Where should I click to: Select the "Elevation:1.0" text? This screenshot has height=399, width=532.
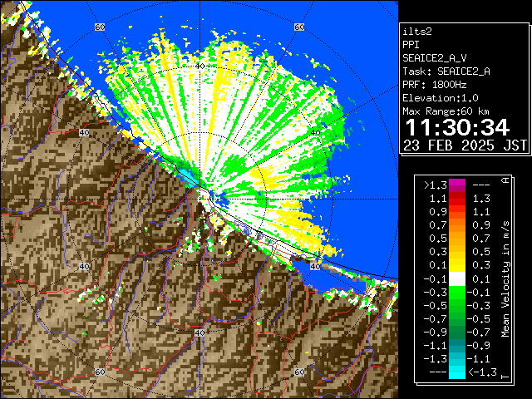[x=441, y=98]
